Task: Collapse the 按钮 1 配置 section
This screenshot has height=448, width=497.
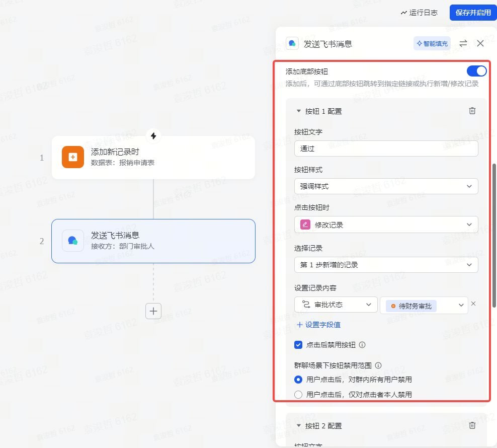Action: coord(298,111)
